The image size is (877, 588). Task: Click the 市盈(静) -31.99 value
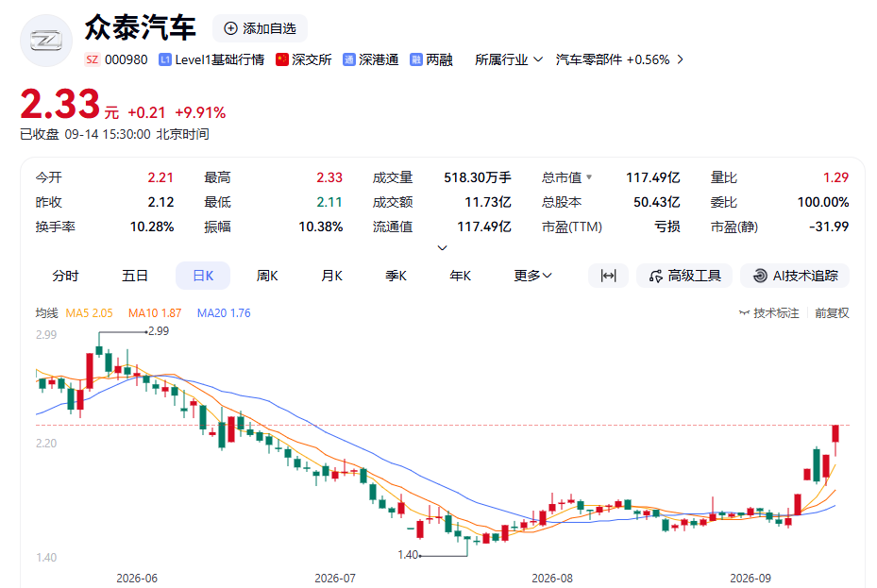pyautogui.click(x=829, y=227)
